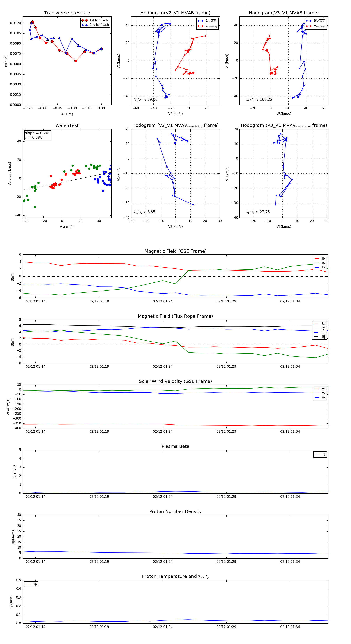Screen dimensions: 351x644
Task: Click the '02/12 01:19' tick in Proton Number Density plot
Action: click(x=99, y=561)
